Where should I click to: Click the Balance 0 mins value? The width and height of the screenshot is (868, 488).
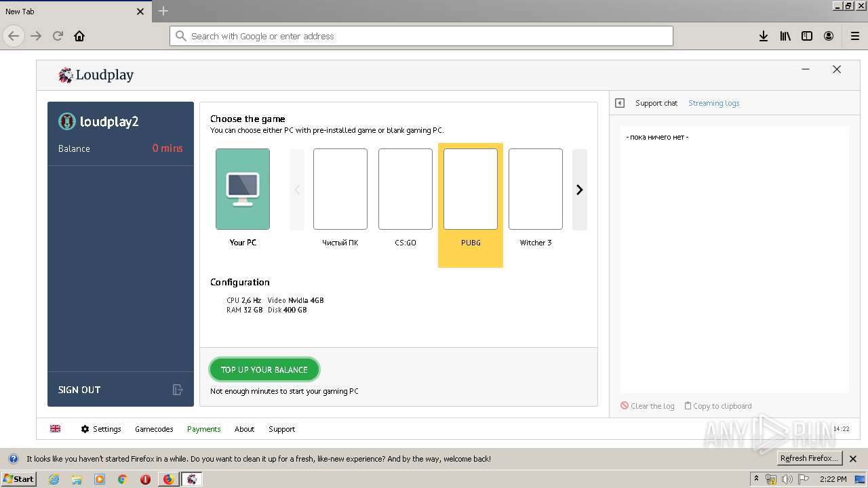tap(167, 148)
